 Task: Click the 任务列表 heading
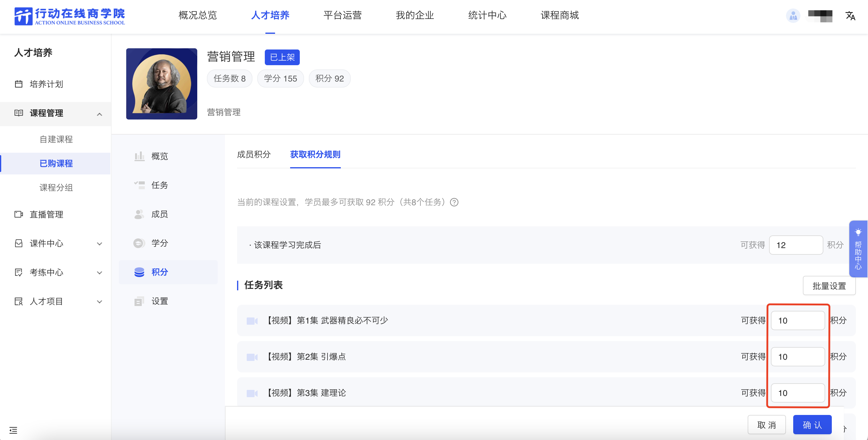pyautogui.click(x=263, y=285)
